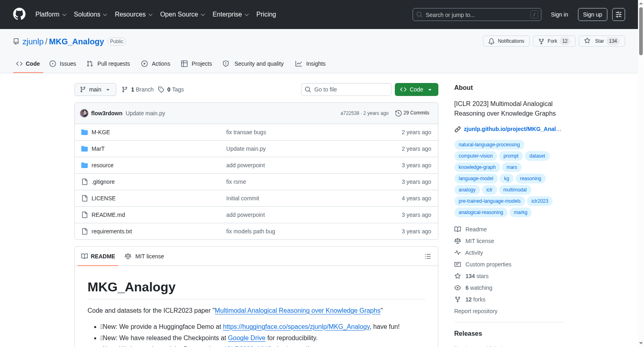644x347 pixels.
Task: Click the Sign up button
Action: (x=592, y=15)
